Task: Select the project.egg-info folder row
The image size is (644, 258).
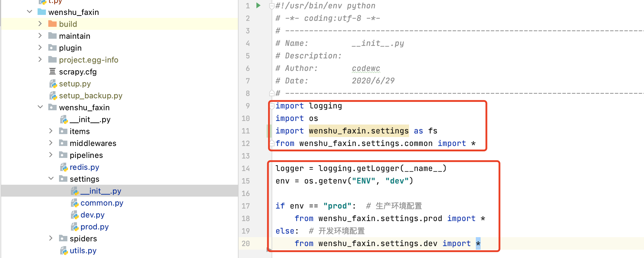Action: pos(119,59)
